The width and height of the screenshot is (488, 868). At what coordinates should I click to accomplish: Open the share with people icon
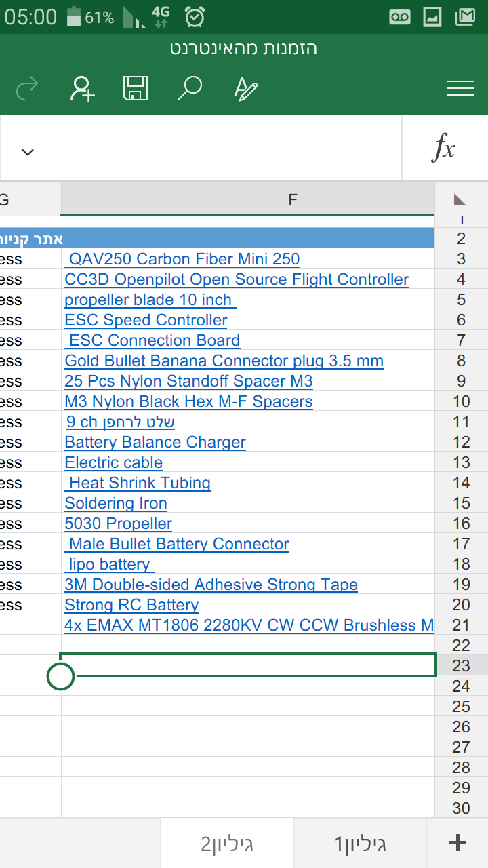coord(82,88)
